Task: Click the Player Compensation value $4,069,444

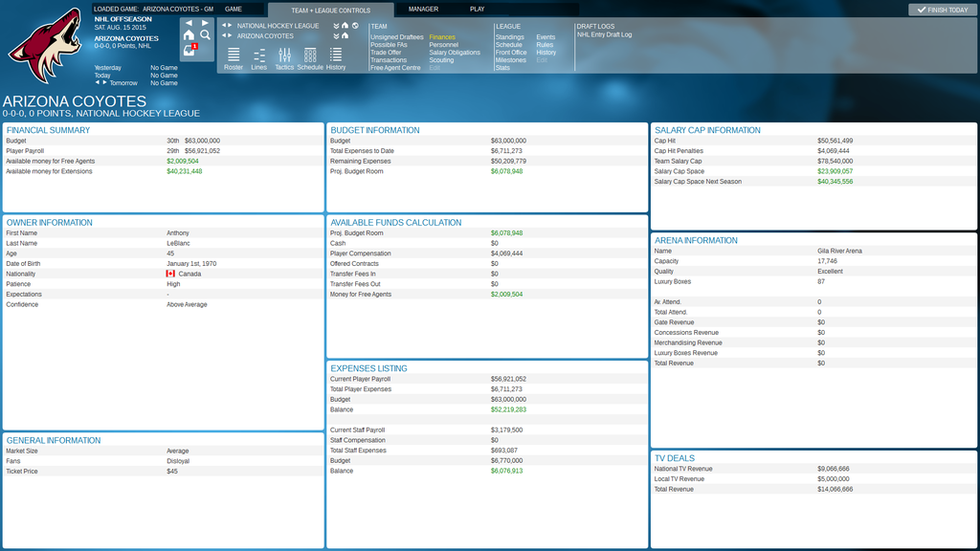Action: (x=506, y=253)
